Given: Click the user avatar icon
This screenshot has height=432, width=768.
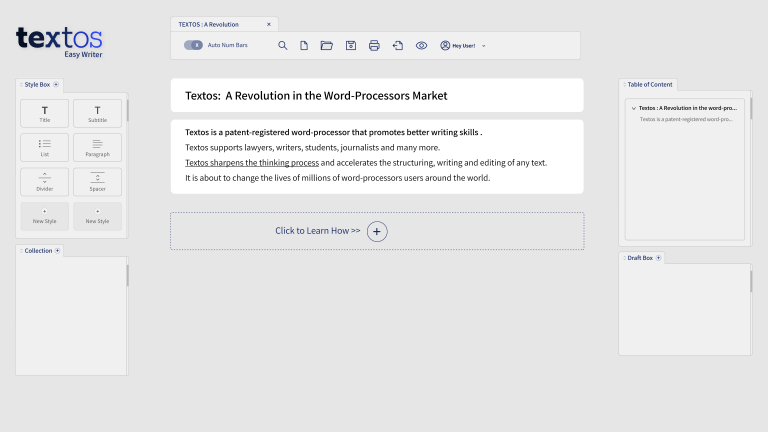Looking at the screenshot, I should click(x=445, y=46).
